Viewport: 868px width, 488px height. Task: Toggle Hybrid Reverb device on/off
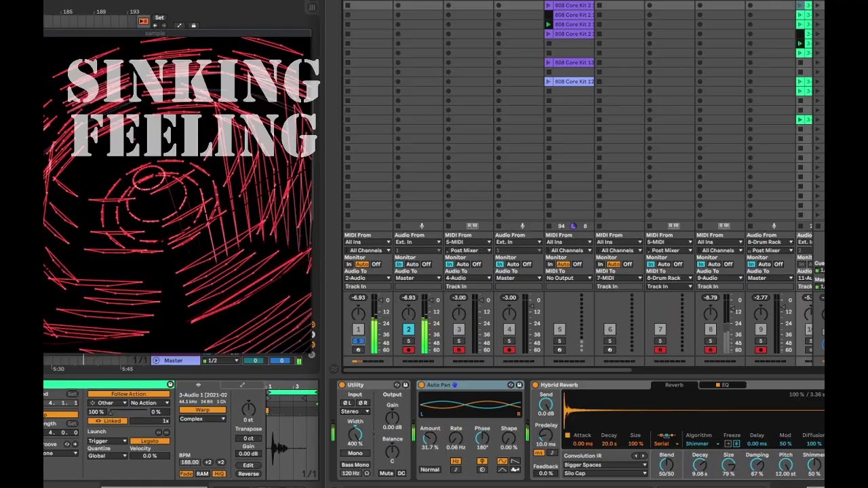(x=535, y=385)
